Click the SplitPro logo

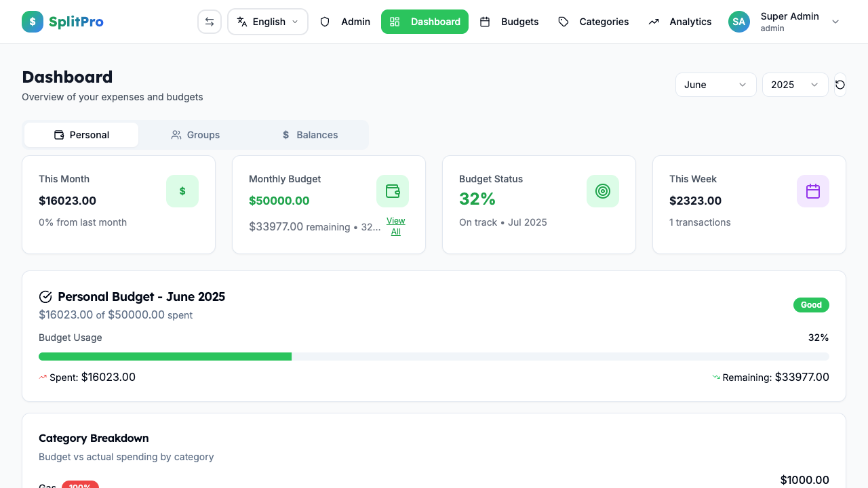tap(62, 21)
